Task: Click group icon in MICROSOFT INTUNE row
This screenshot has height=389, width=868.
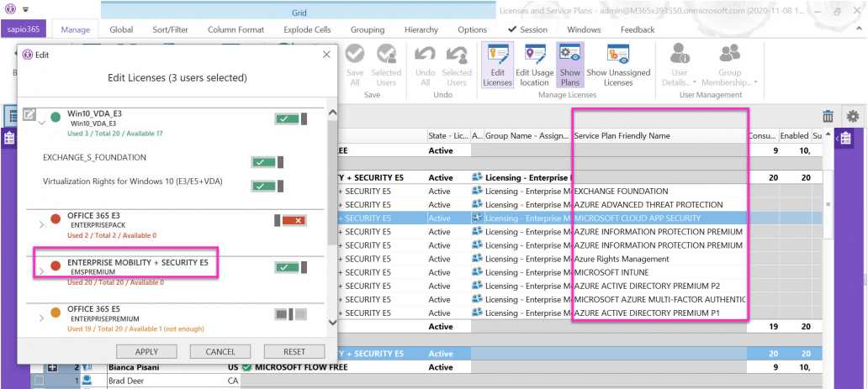Action: point(477,272)
